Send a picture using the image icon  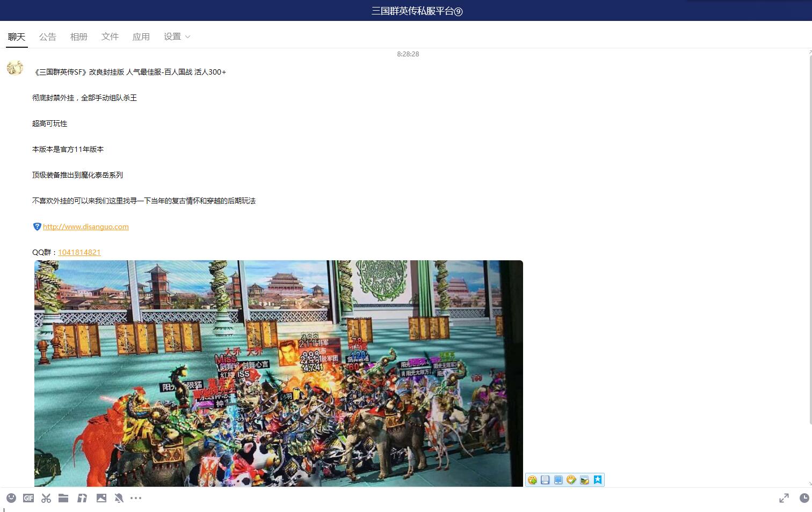[x=102, y=498]
